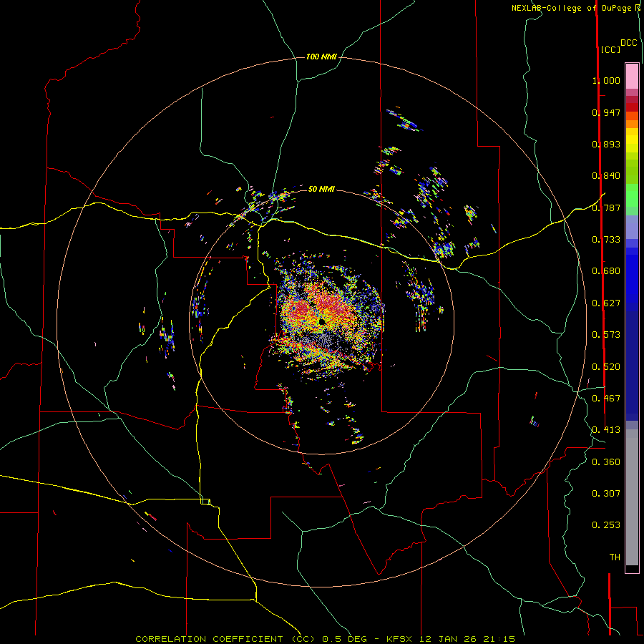Click the 100 NMI range ring label
644x644 pixels.
point(321,57)
